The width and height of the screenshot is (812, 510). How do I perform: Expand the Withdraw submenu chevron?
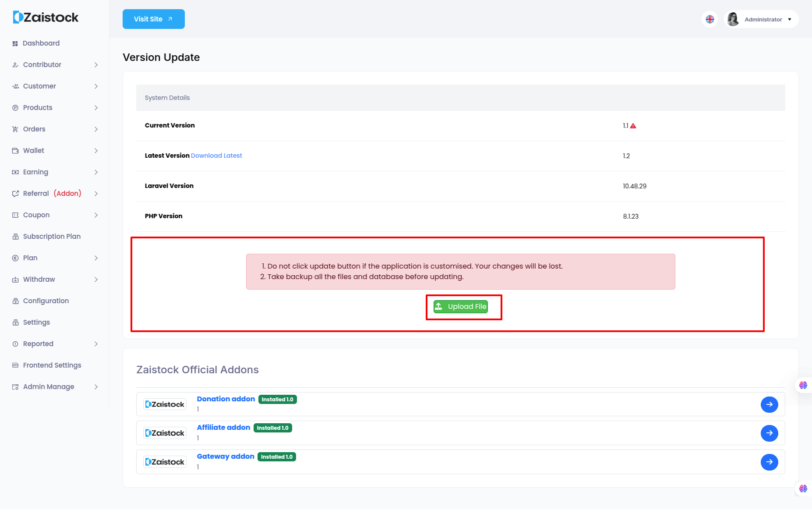[x=96, y=280]
